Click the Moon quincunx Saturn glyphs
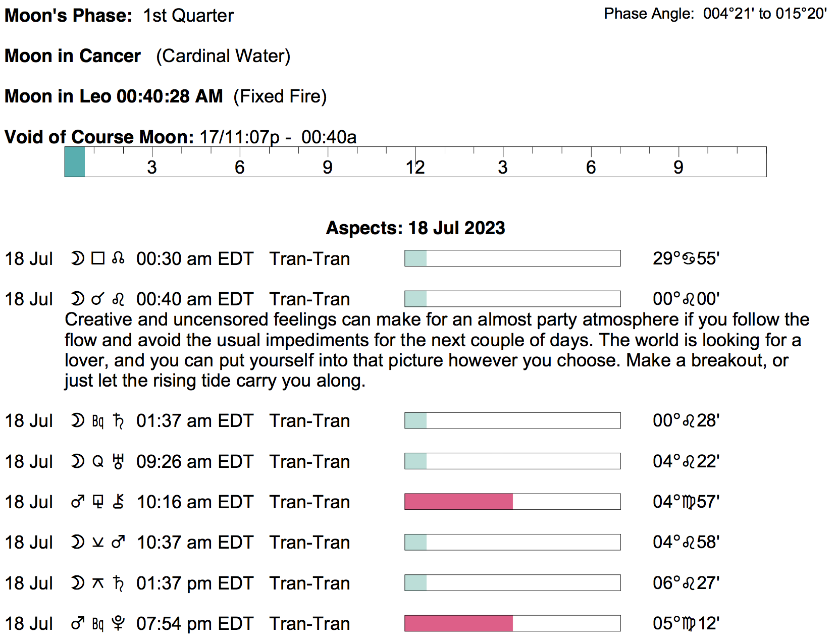Viewport: 837px width, 644px height. coord(97,583)
